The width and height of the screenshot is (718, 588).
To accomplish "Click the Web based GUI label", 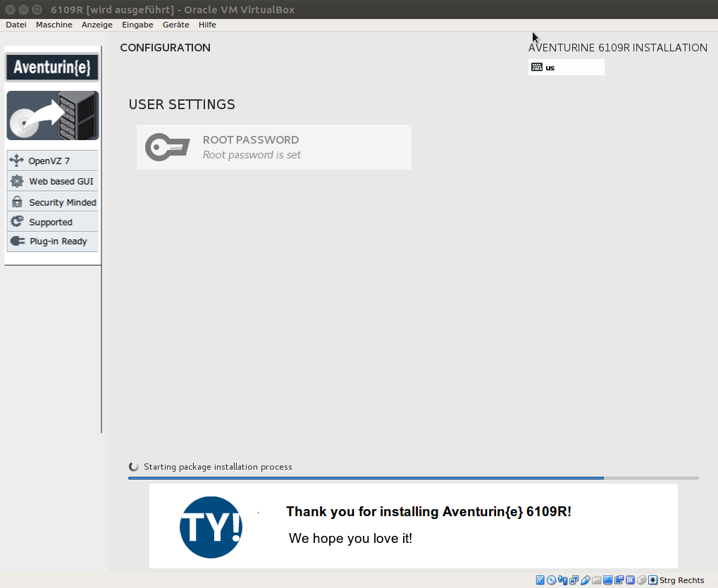I will click(x=61, y=182).
